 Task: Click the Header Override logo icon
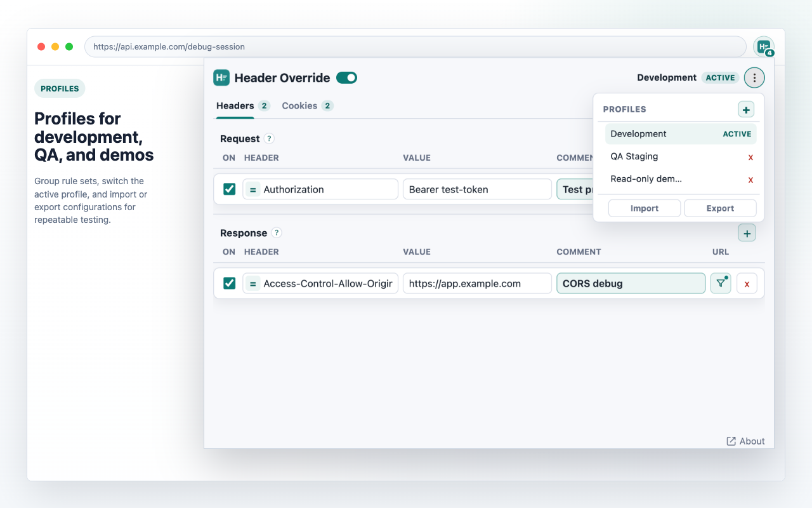[x=221, y=77]
